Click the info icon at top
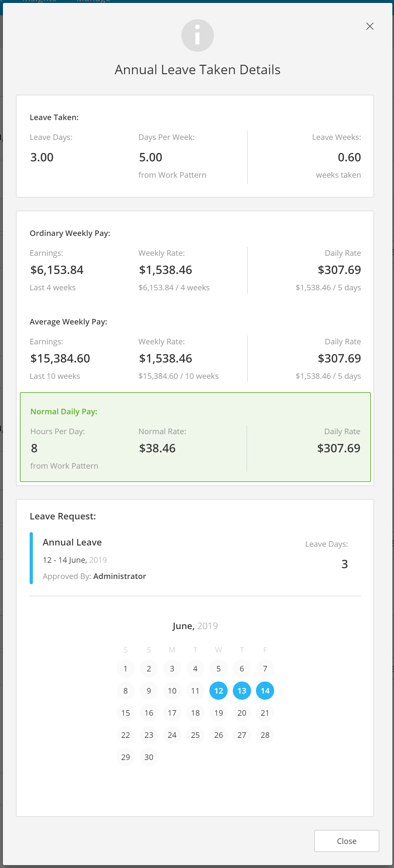 click(x=197, y=35)
